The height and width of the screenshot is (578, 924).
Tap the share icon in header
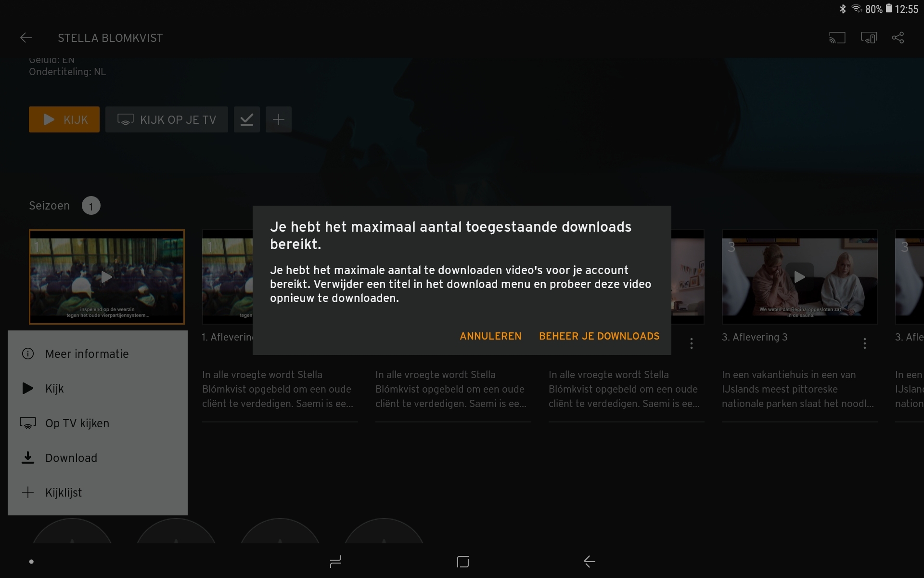(898, 38)
